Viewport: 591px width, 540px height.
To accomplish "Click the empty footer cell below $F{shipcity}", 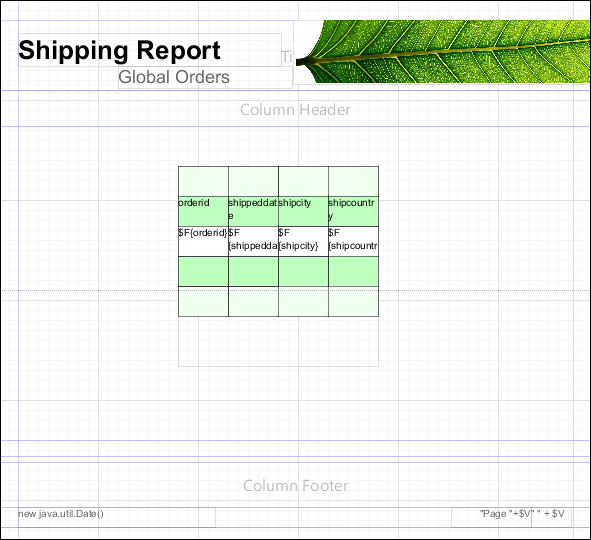I will click(303, 271).
